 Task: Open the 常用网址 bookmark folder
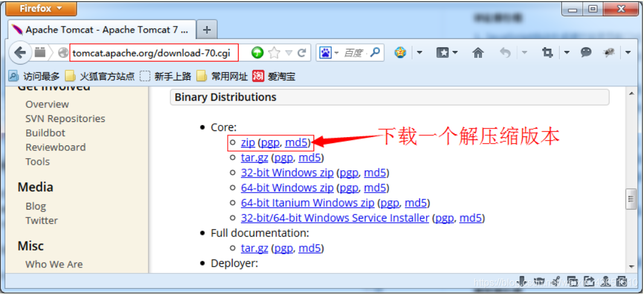pyautogui.click(x=222, y=76)
